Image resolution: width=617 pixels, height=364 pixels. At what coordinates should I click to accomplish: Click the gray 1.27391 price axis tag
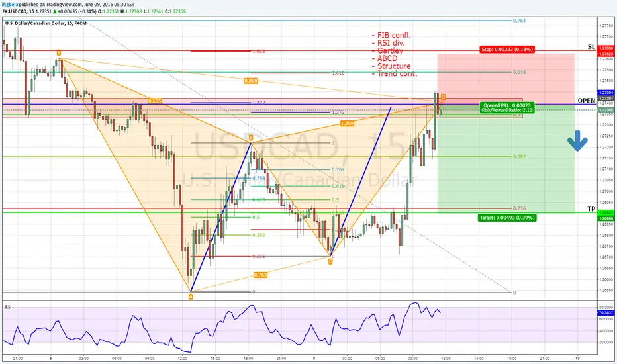tap(606, 98)
